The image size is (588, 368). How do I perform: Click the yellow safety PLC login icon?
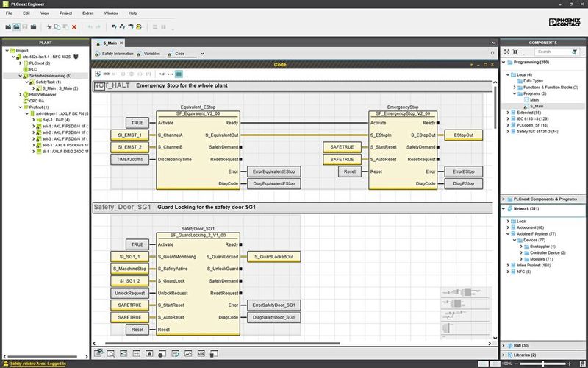tap(139, 27)
